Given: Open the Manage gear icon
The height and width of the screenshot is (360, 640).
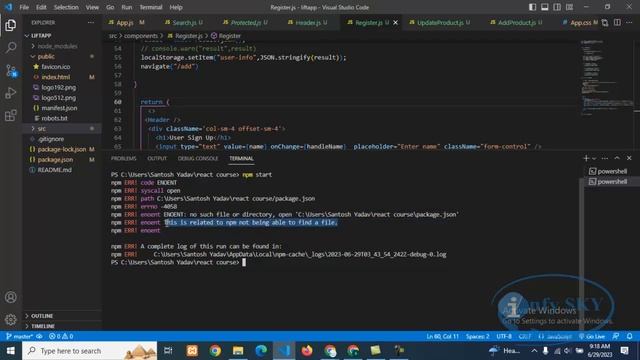Looking at the screenshot, I should tap(11, 319).
